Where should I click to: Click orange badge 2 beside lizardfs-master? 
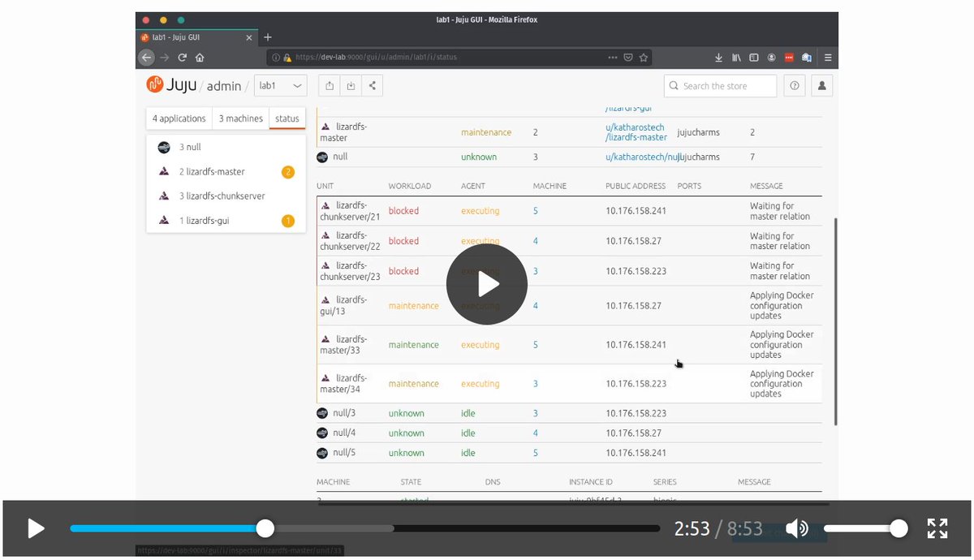coord(287,172)
